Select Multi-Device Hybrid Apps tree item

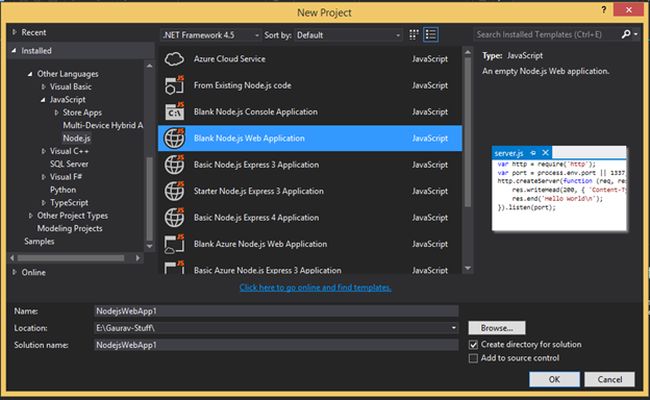(103, 125)
